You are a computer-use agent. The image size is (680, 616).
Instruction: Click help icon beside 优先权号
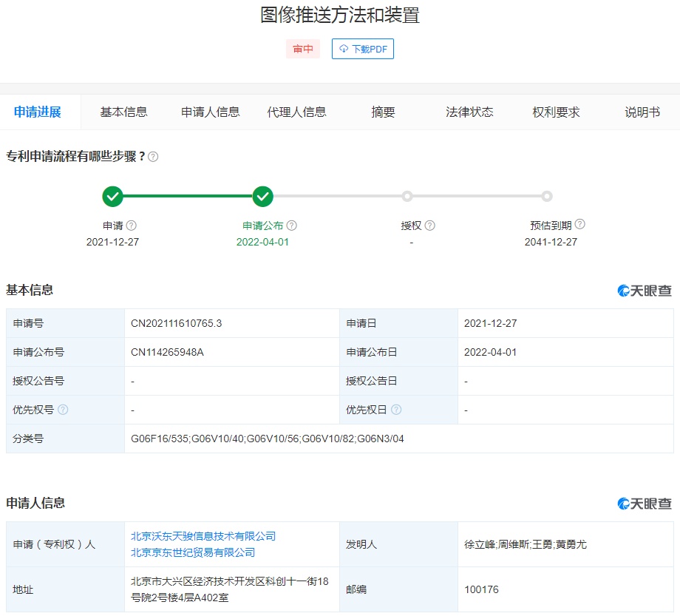click(63, 410)
